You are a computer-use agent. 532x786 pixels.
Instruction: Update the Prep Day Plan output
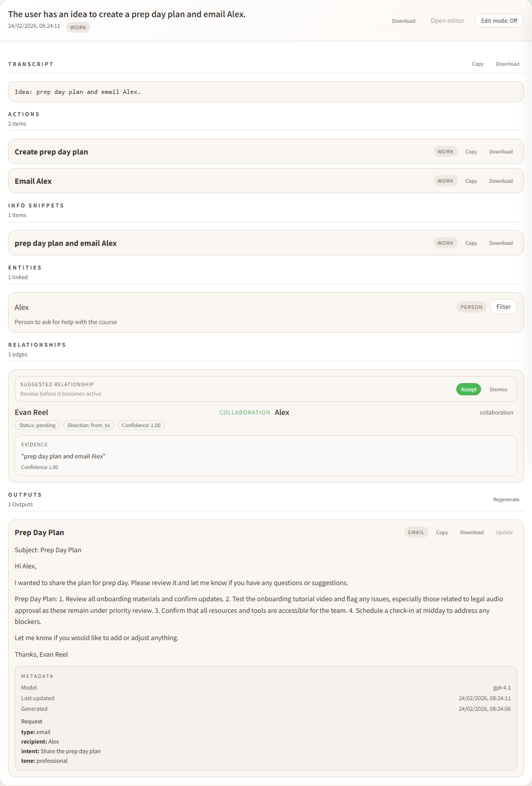point(504,532)
